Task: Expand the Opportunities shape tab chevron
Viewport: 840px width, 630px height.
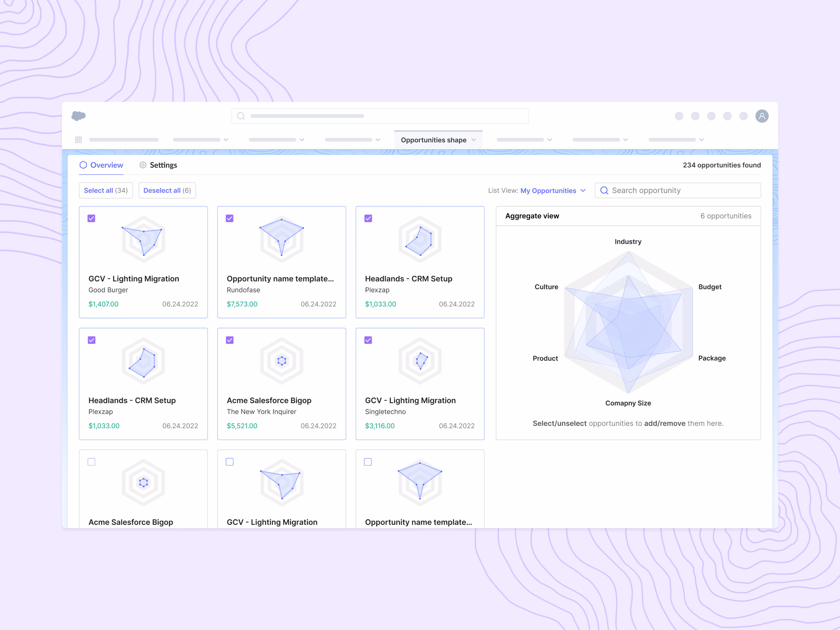Action: (x=474, y=140)
